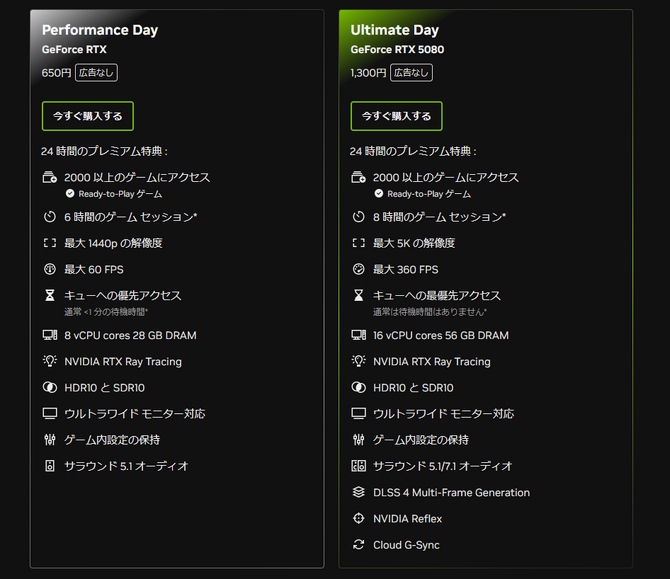Screen dimensions: 670x579
Task: Click clock icon beside 6 時間のゲーム セッション
Action: 50,217
